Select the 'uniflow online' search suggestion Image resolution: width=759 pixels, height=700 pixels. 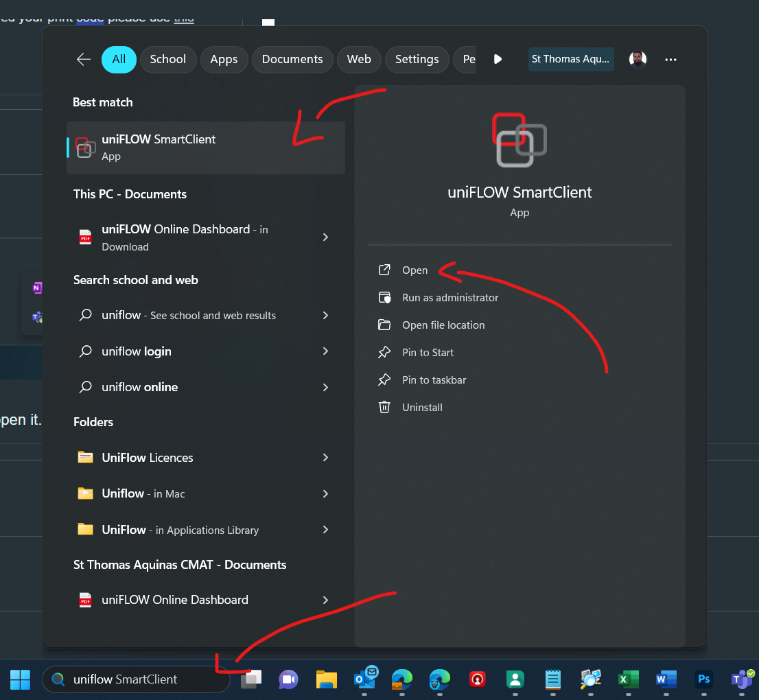[x=206, y=387]
